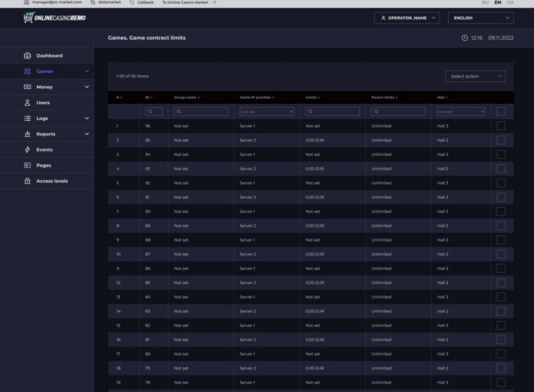534x392 pixels.
Task: Check the checkbox for row ID 89
Action: (x=501, y=226)
